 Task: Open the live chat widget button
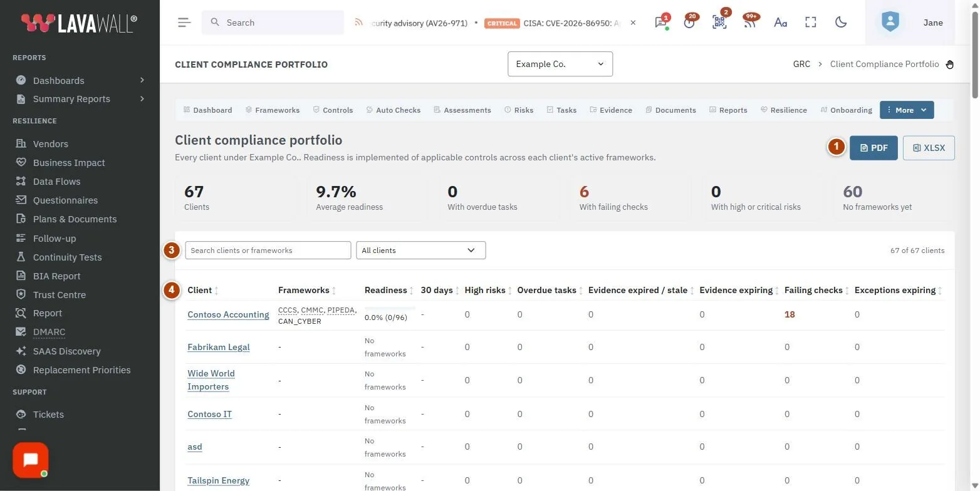[30, 460]
